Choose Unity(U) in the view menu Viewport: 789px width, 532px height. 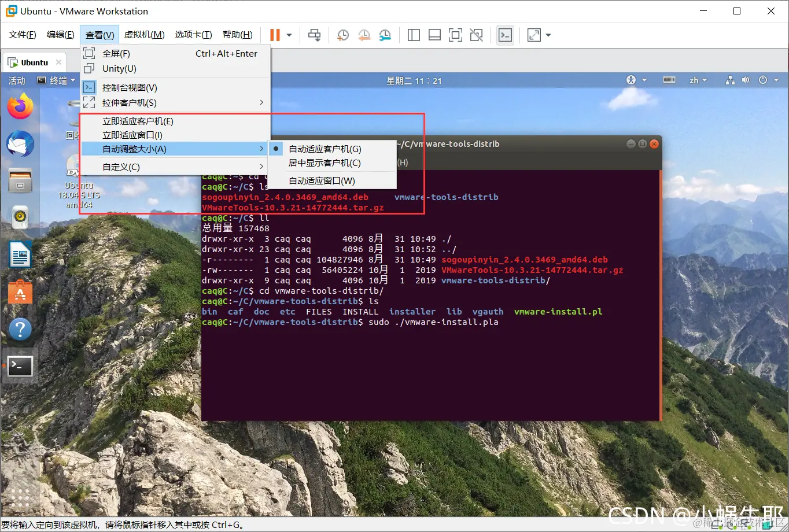coord(176,68)
